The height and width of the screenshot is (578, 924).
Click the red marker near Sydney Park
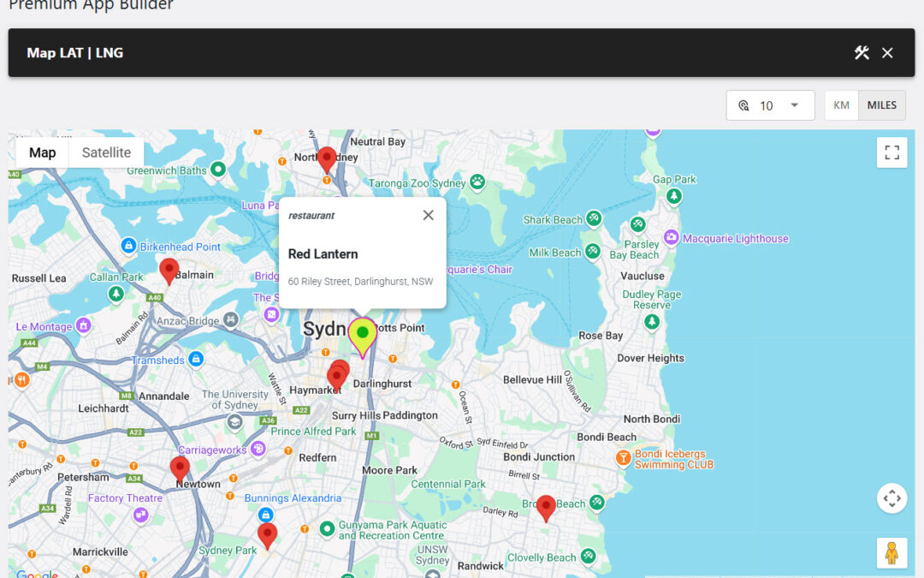(267, 535)
